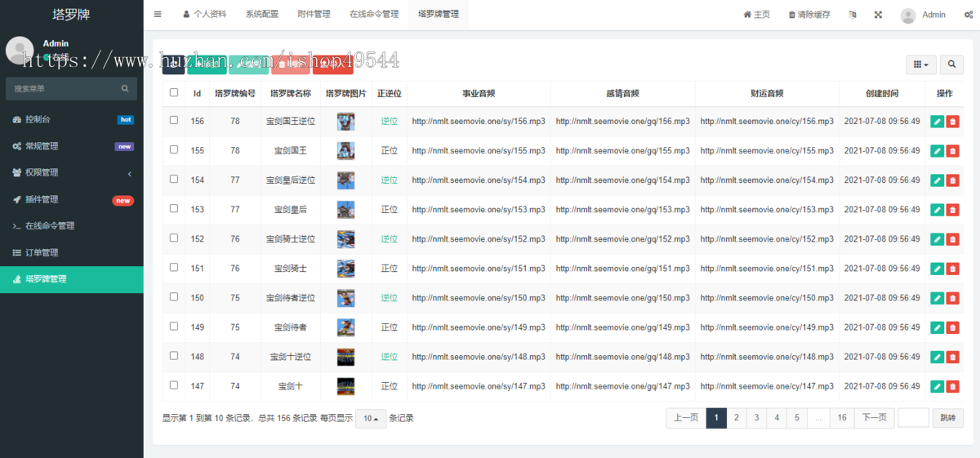This screenshot has height=458, width=980.
Task: Open the settings cogs icon at top right
Action: click(x=968, y=15)
